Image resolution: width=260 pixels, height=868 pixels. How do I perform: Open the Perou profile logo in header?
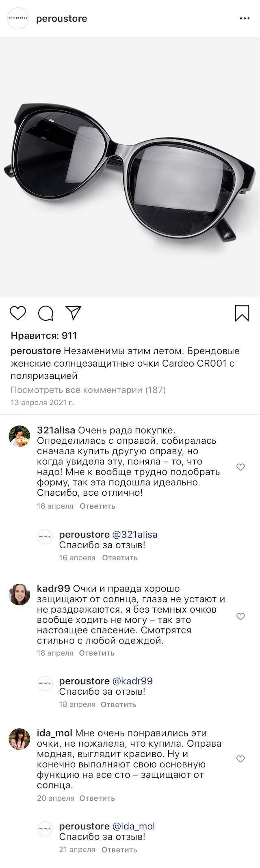[x=19, y=19]
